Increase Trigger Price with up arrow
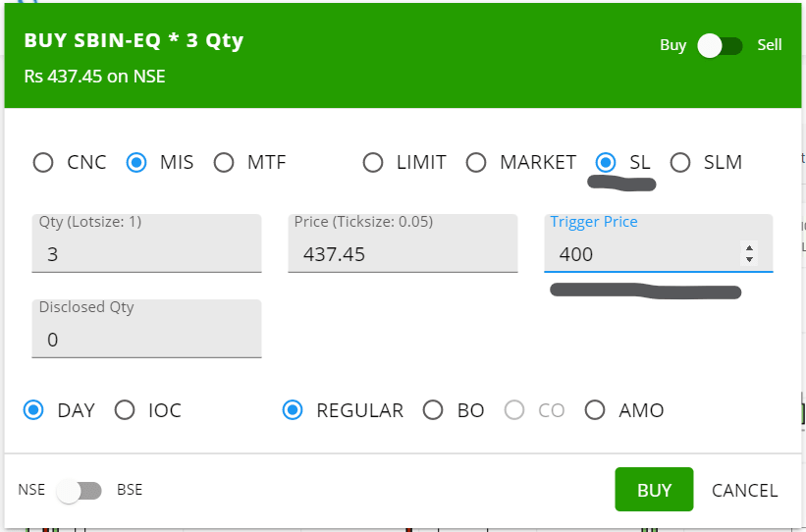 click(749, 248)
